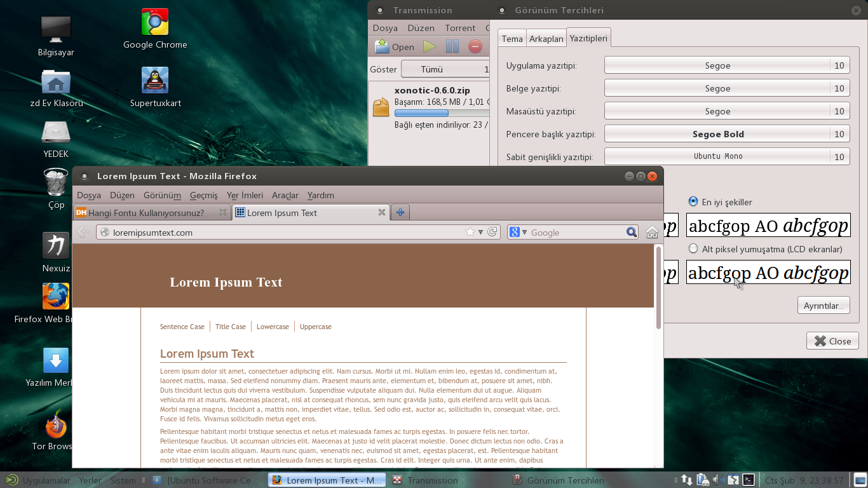Viewport: 868px width, 488px height.
Task: Open Sabit genişlikli Ubuntu Mono font chooser
Action: coord(727,156)
